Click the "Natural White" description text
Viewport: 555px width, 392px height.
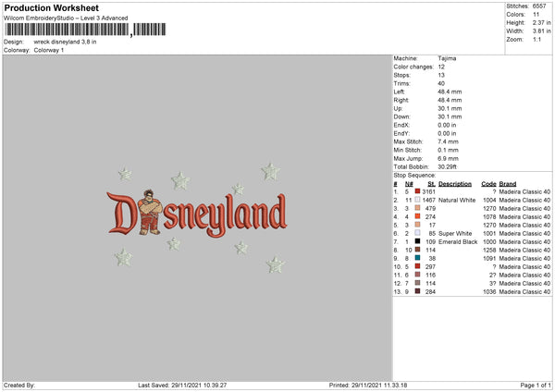point(457,201)
